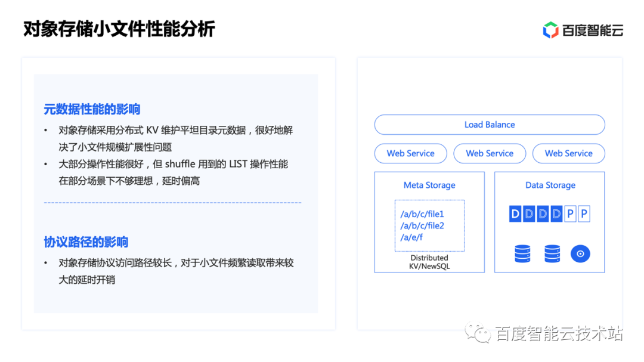The width and height of the screenshot is (644, 362).
Task: Select the /a/e/f path entry
Action: click(x=411, y=237)
